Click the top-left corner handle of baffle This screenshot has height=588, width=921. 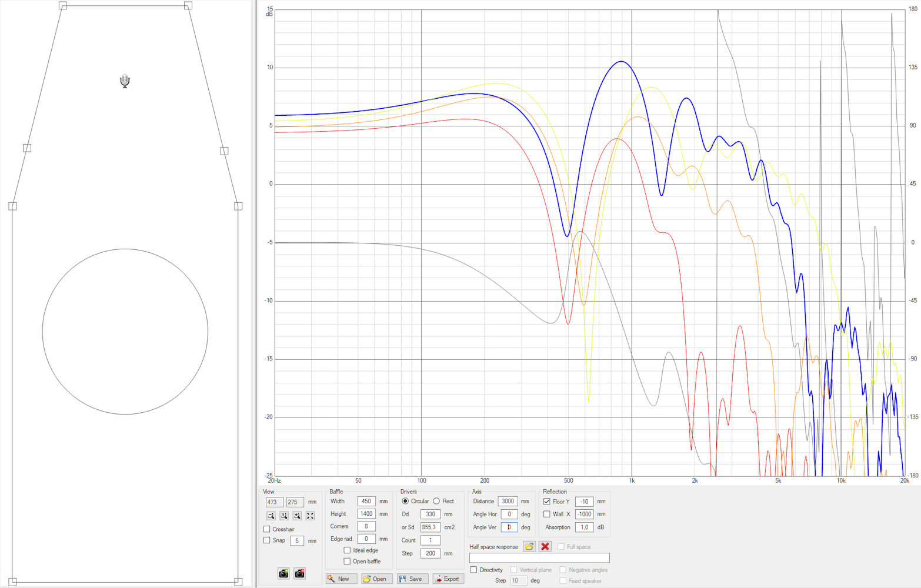tap(63, 5)
